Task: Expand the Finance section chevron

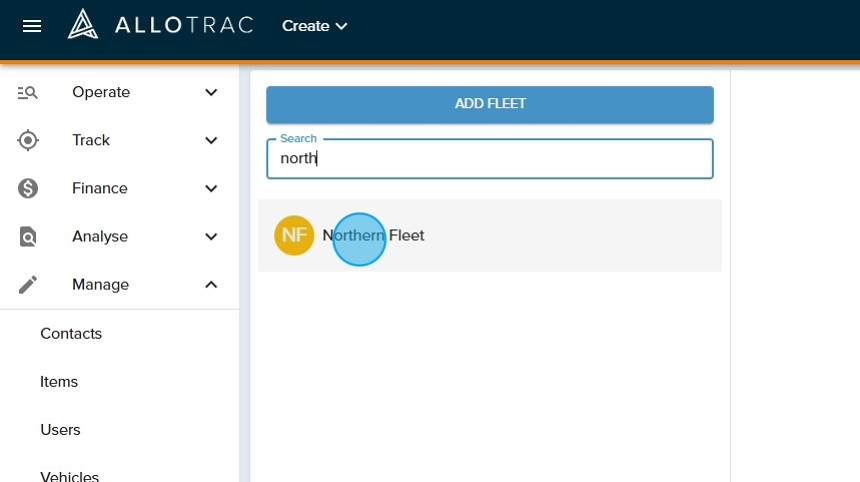Action: (x=211, y=188)
